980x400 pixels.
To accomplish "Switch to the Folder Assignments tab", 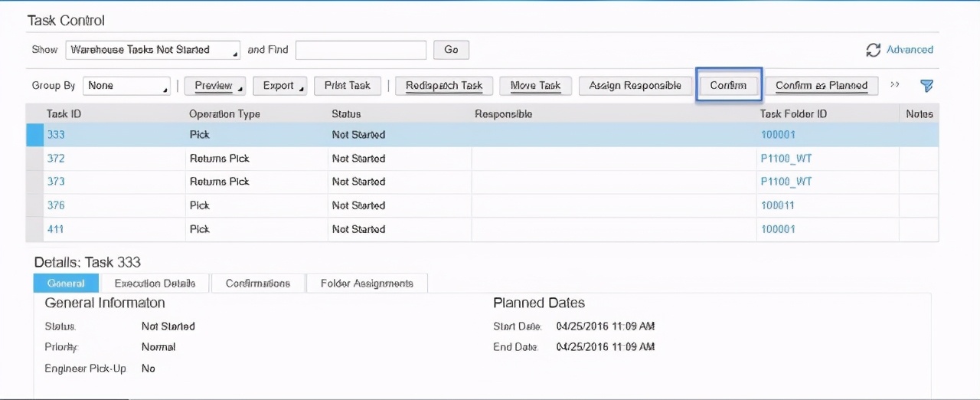I will click(367, 284).
